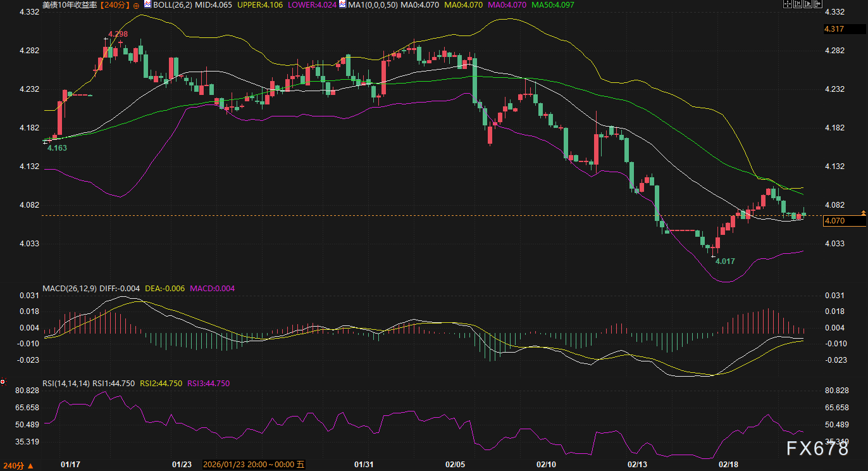The width and height of the screenshot is (868, 471).
Task: Click the 01/23 date label on time axis
Action: coord(182,464)
